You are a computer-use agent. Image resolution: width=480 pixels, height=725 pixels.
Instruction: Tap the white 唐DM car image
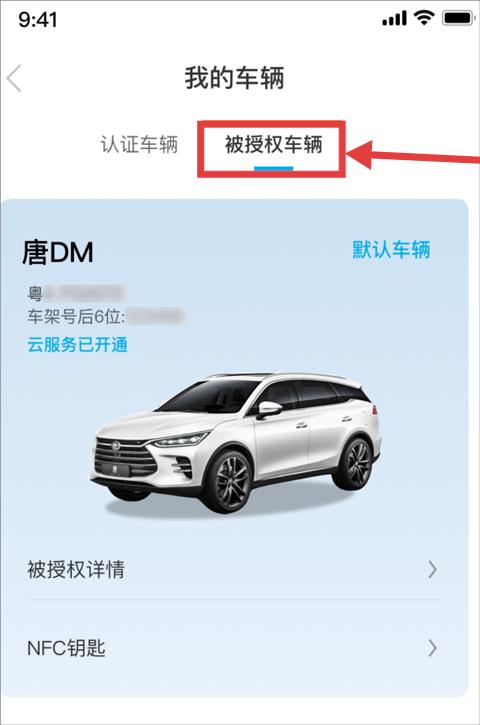236,442
